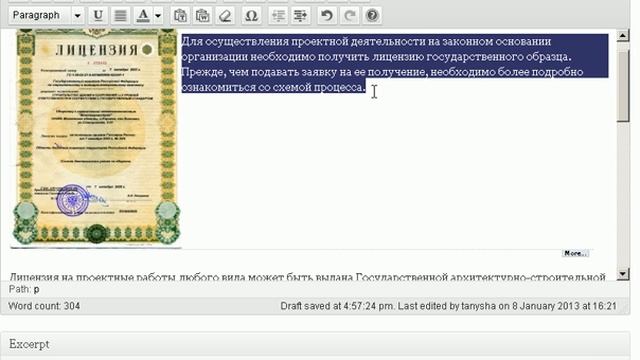Click the Paste as Plain Text icon
640x360 pixels.
click(x=180, y=16)
